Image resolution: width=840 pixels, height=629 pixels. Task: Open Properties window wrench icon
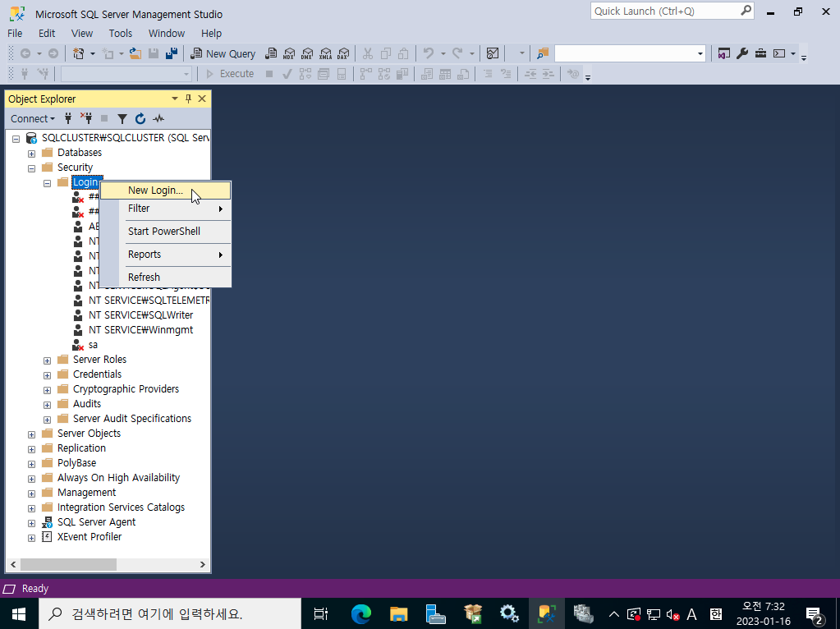pos(742,53)
